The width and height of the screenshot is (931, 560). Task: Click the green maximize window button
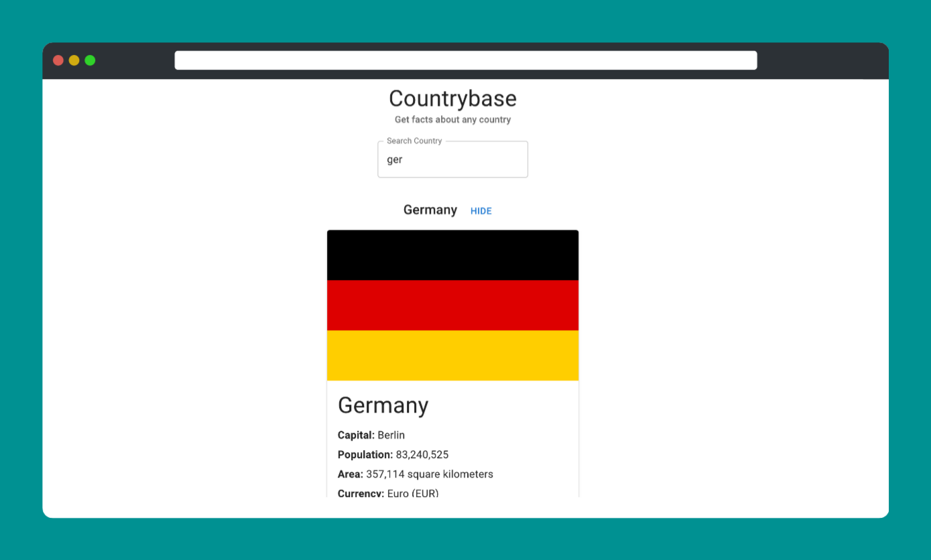(x=89, y=60)
